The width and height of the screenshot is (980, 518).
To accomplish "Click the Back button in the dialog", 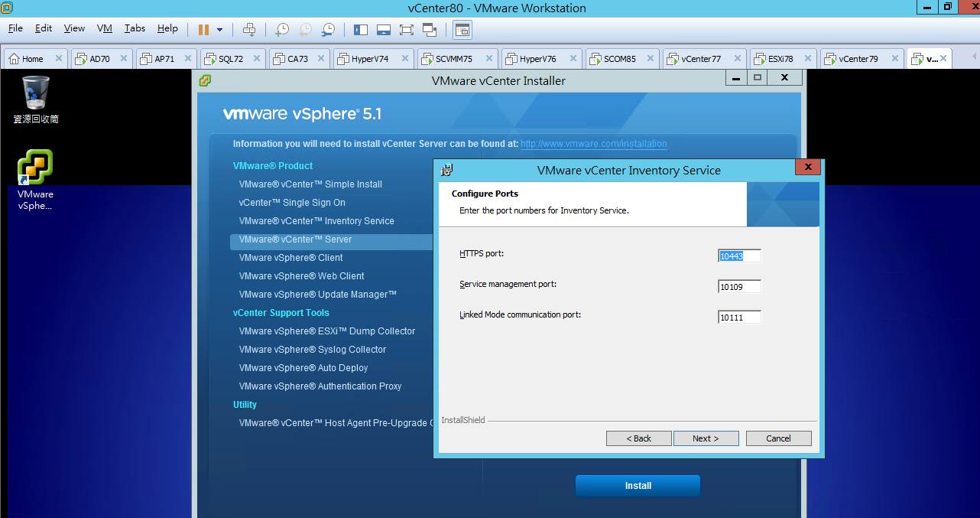I will click(x=638, y=438).
